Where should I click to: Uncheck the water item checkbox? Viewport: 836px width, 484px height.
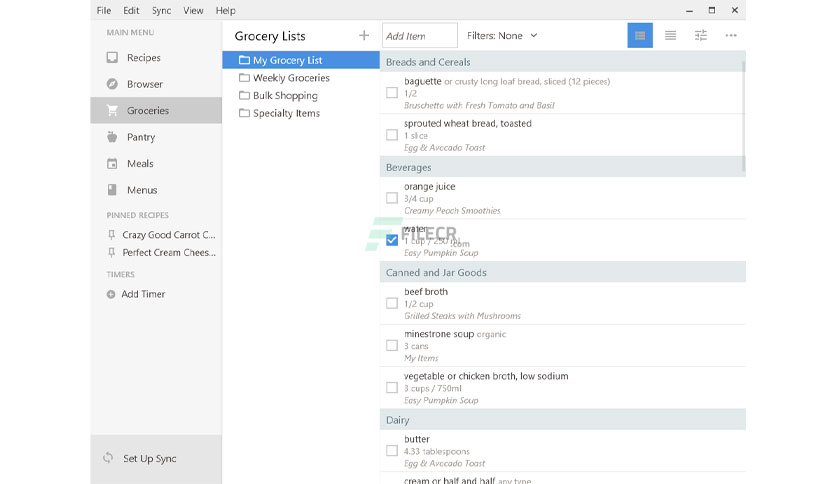(x=392, y=240)
